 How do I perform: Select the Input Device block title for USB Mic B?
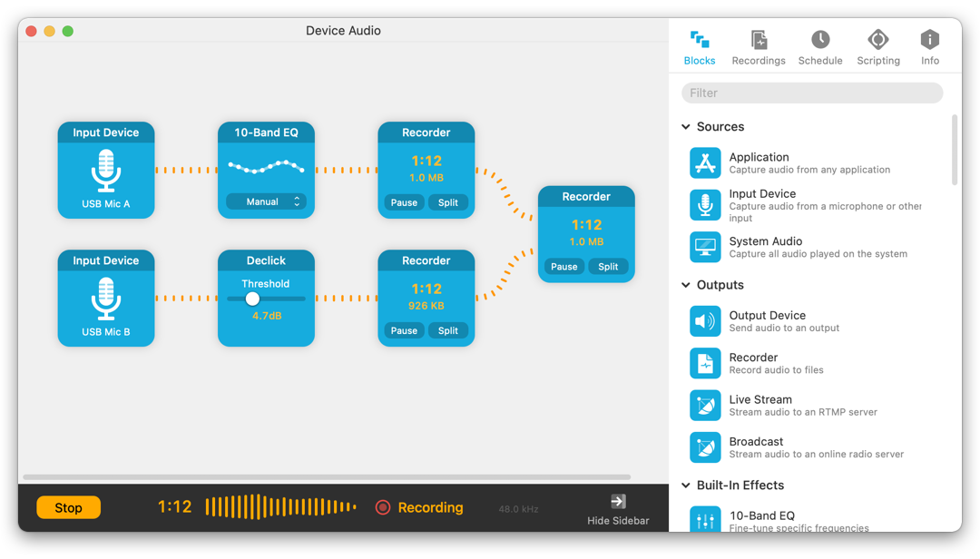pyautogui.click(x=105, y=260)
